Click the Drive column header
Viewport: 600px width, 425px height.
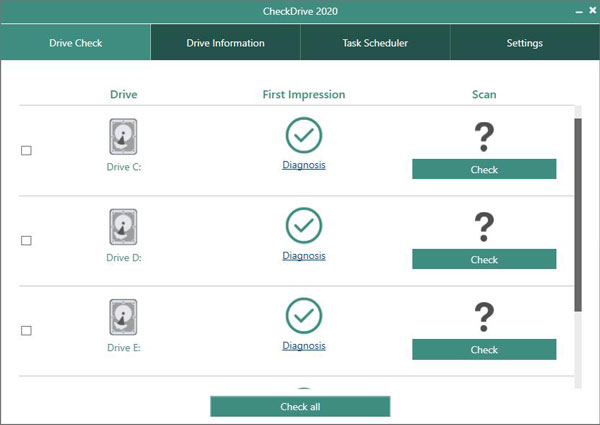(x=124, y=94)
